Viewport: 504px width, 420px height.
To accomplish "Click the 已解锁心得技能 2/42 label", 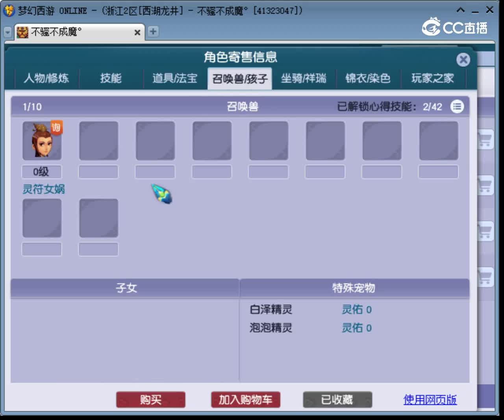I will point(389,106).
